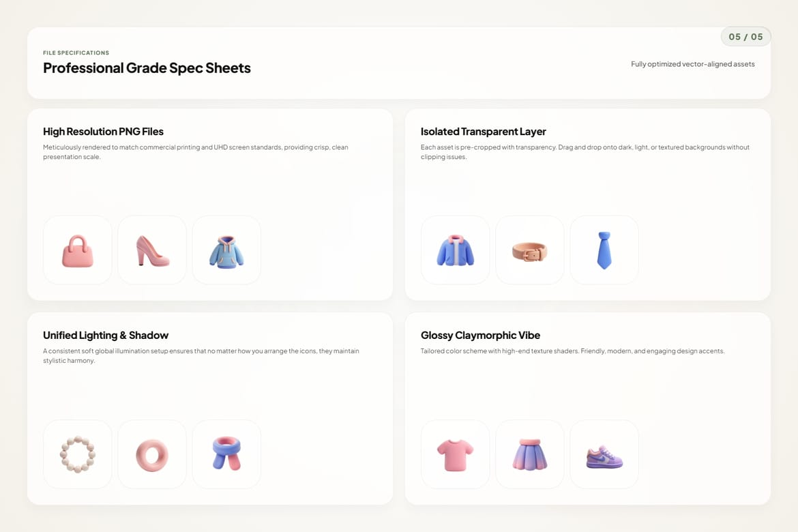
Task: Select the pink high heel shoe icon
Action: coord(152,250)
